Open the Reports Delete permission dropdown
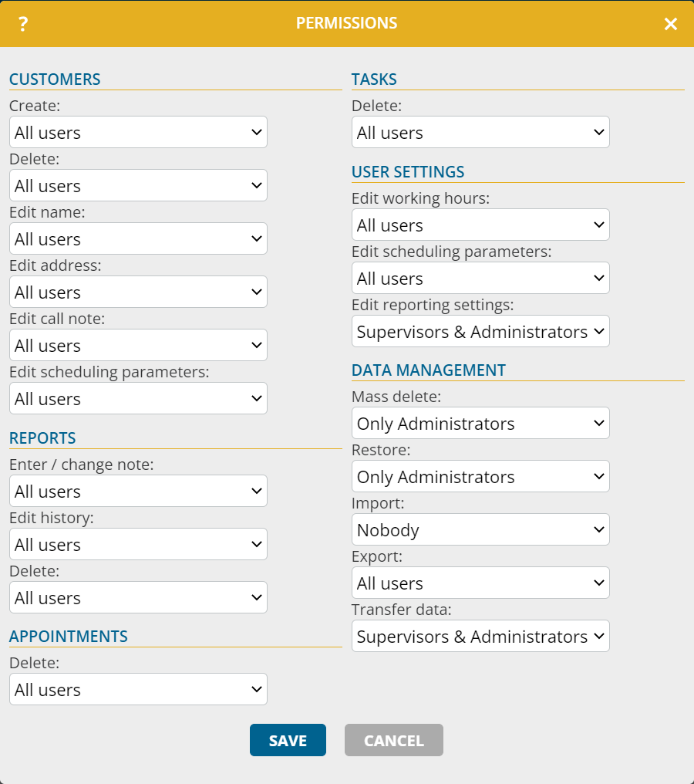Viewport: 694px width, 784px height. pos(137,597)
